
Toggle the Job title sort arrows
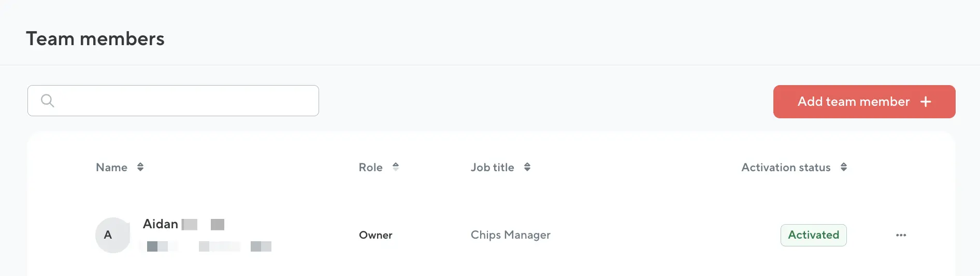[527, 167]
